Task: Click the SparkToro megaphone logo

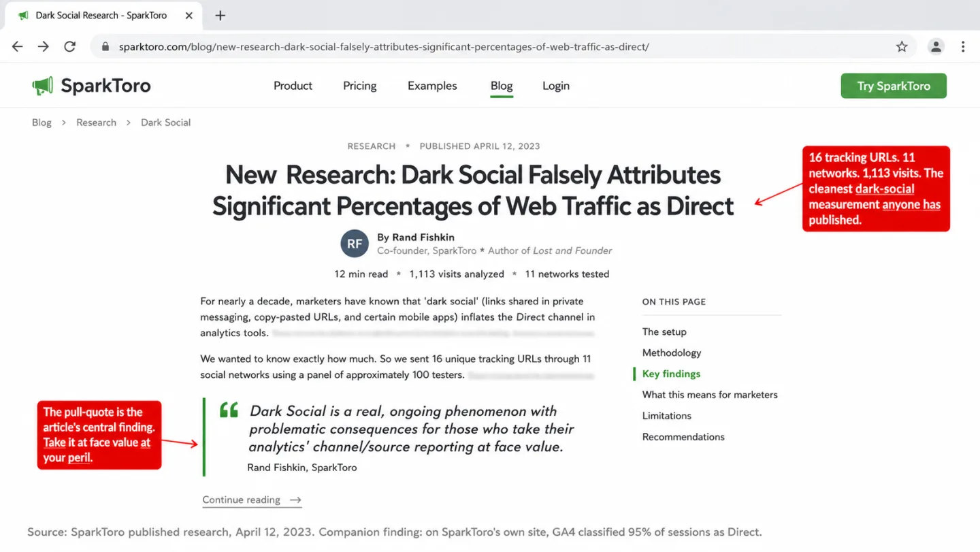Action: tap(42, 86)
